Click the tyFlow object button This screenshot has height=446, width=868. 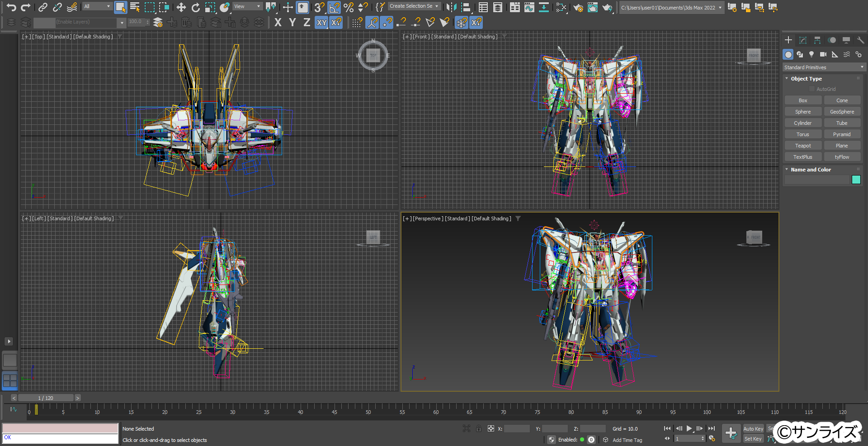click(x=842, y=157)
